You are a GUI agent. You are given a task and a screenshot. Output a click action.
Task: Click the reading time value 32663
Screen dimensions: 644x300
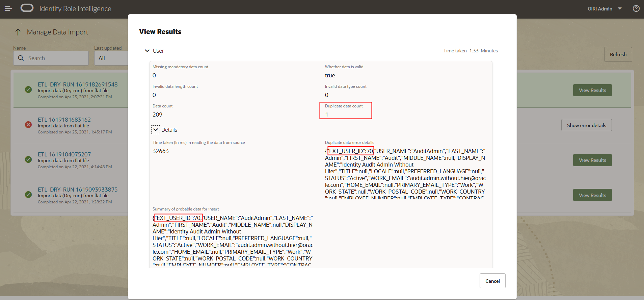[161, 151]
